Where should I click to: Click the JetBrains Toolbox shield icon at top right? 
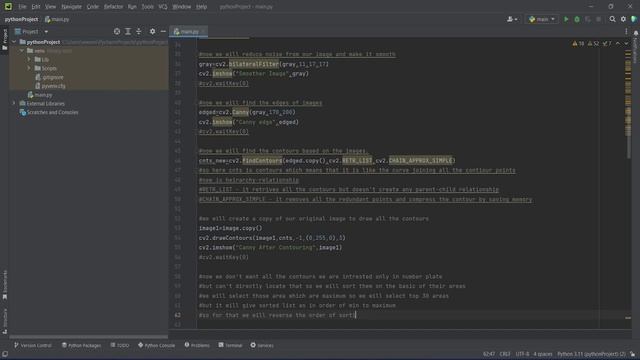pyautogui.click(x=633, y=19)
